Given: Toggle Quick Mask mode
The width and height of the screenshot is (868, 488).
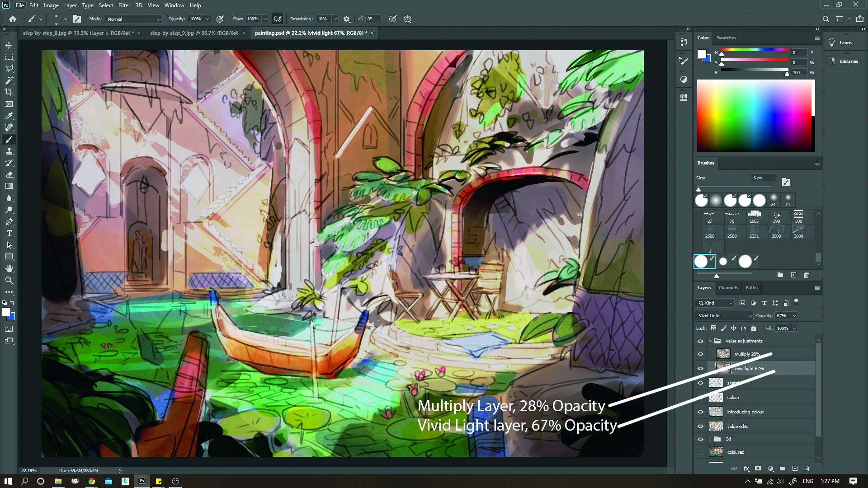Looking at the screenshot, I should [9, 329].
